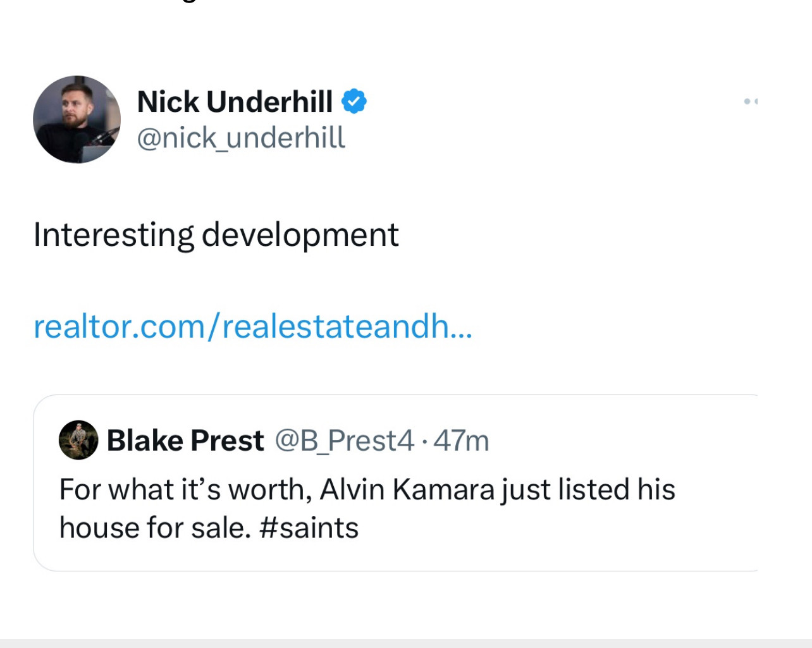Tap the #saints hashtag
Screen dimensions: 812x648
309,528
